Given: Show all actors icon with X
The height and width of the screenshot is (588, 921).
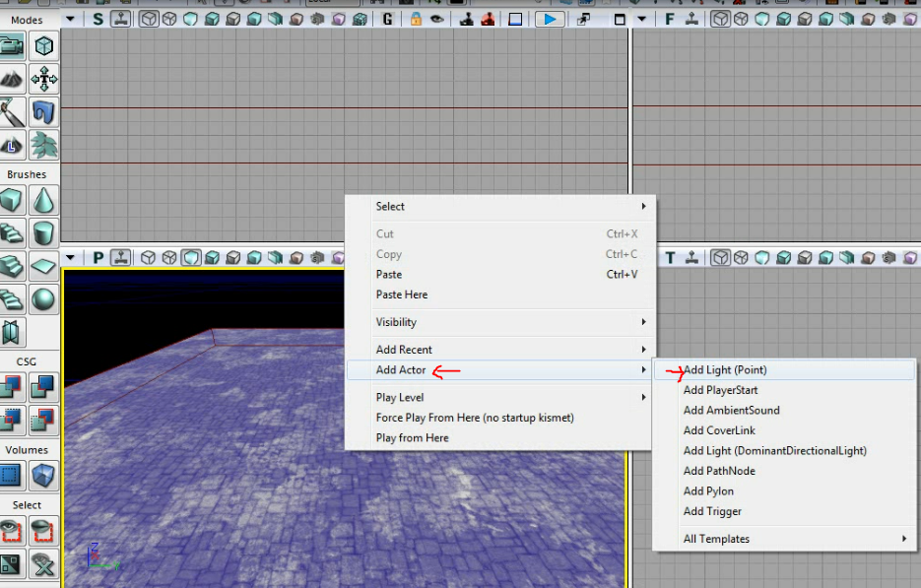Looking at the screenshot, I should [x=44, y=564].
